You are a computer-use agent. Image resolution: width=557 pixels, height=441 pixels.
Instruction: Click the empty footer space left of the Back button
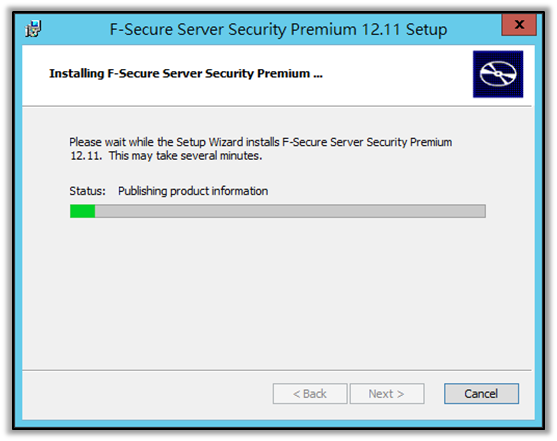[147, 393]
